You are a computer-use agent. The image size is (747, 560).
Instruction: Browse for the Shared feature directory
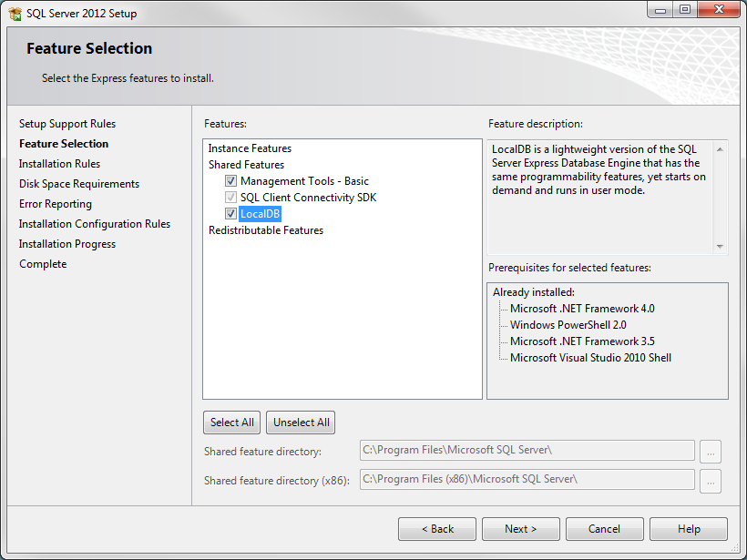coord(711,452)
